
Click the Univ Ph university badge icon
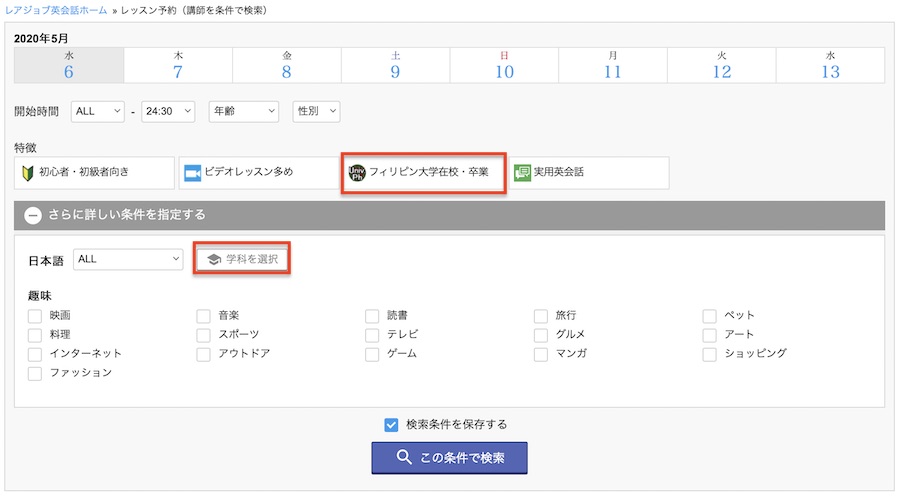point(356,172)
